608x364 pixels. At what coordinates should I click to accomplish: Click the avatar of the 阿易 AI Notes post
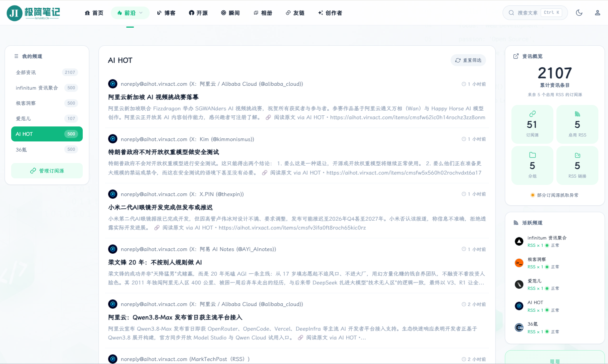113,249
